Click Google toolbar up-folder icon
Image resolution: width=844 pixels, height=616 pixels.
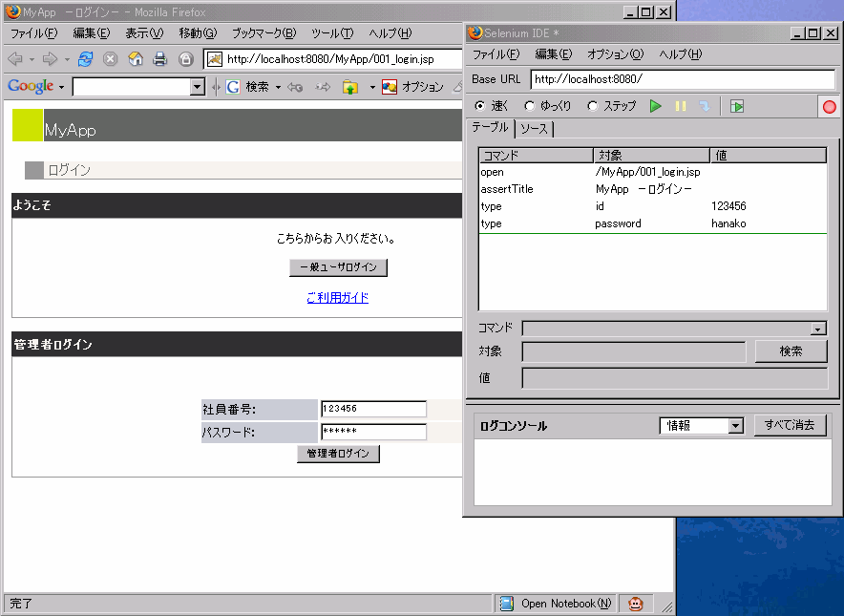pos(350,87)
